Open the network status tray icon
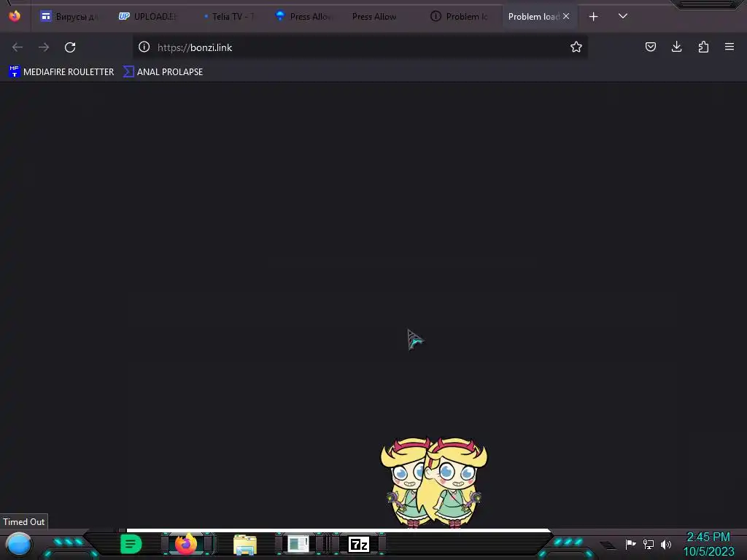747x560 pixels. [x=649, y=544]
